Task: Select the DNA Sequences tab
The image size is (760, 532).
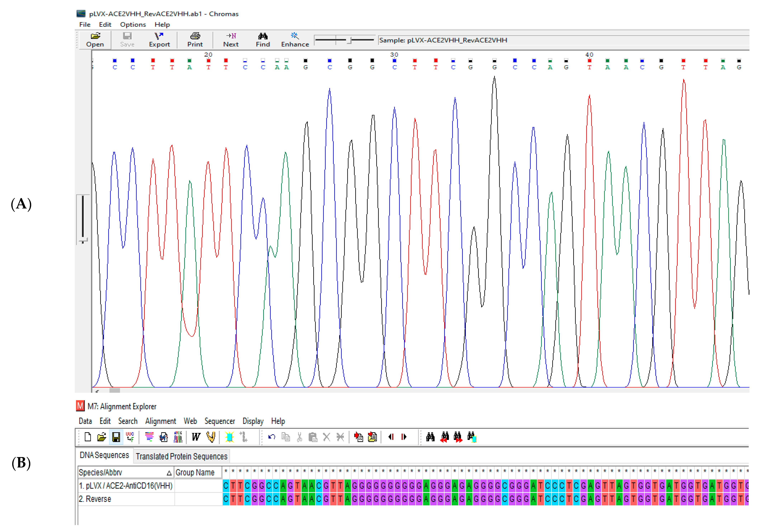Action: click(x=104, y=455)
